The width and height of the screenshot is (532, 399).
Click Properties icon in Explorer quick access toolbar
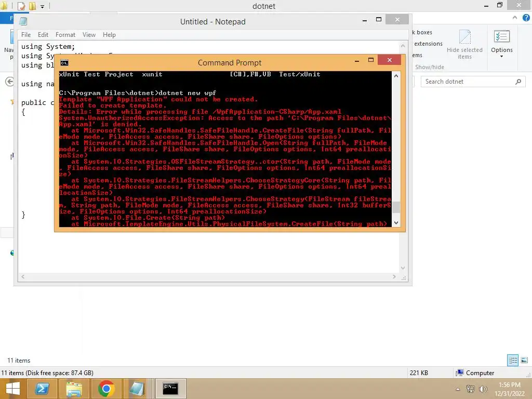click(x=21, y=6)
